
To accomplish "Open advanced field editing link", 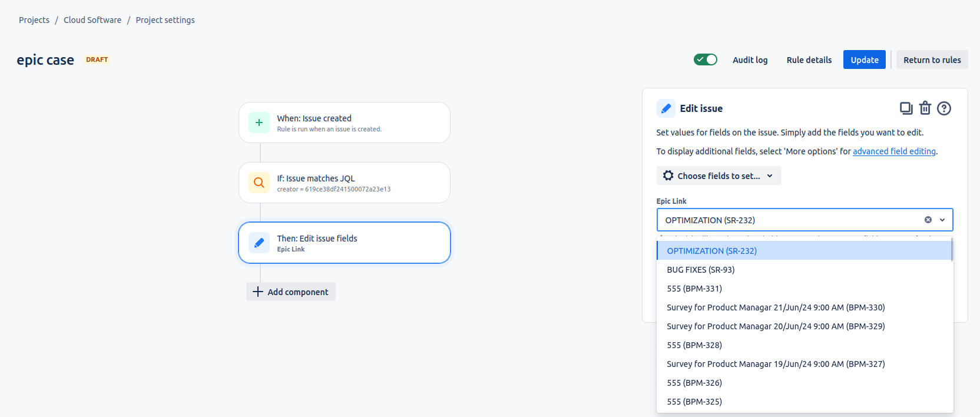I will click(x=894, y=151).
